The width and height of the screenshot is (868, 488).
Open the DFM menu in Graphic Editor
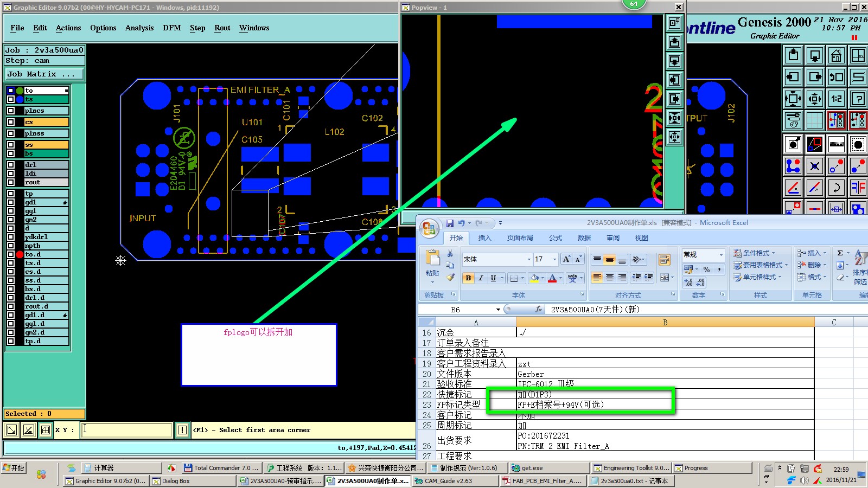click(x=172, y=28)
